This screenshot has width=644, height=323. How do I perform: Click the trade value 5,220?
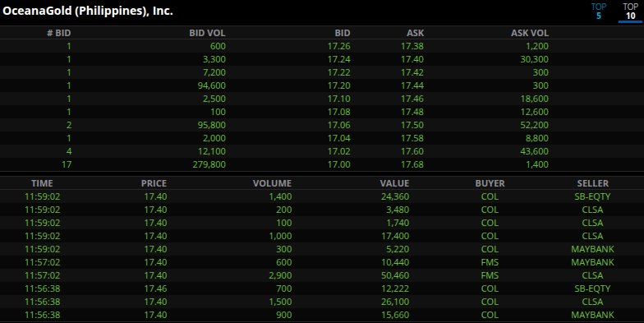pyautogui.click(x=398, y=249)
